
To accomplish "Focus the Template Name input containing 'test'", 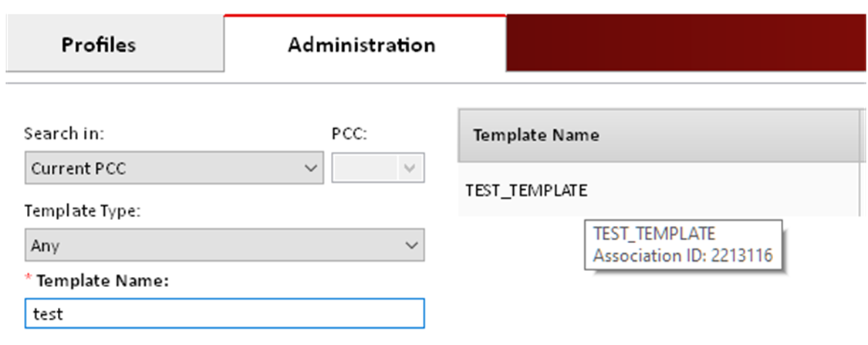I will point(224,313).
